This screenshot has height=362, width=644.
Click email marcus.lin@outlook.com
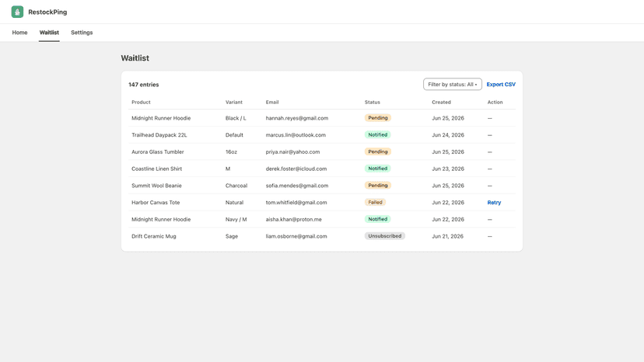(x=296, y=134)
